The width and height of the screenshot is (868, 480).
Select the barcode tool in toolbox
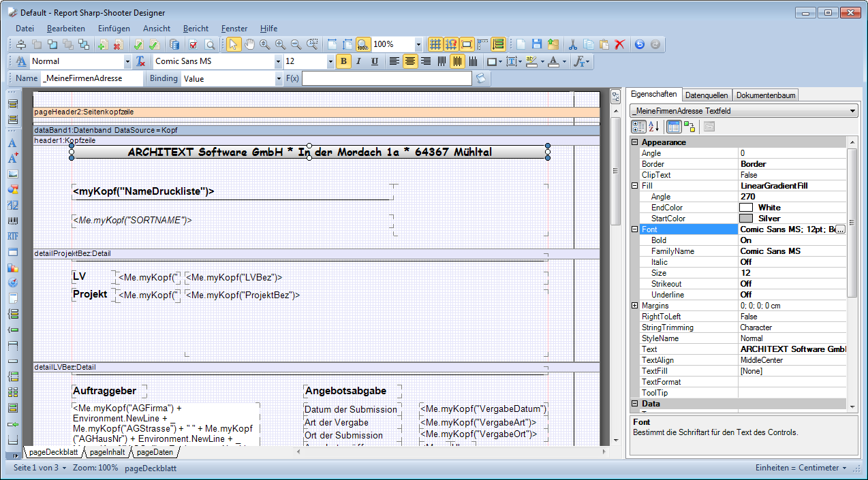coord(12,221)
